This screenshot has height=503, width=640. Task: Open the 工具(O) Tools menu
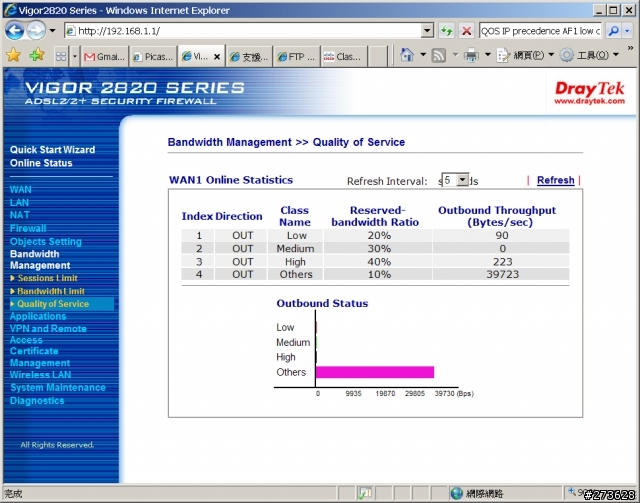[x=589, y=55]
